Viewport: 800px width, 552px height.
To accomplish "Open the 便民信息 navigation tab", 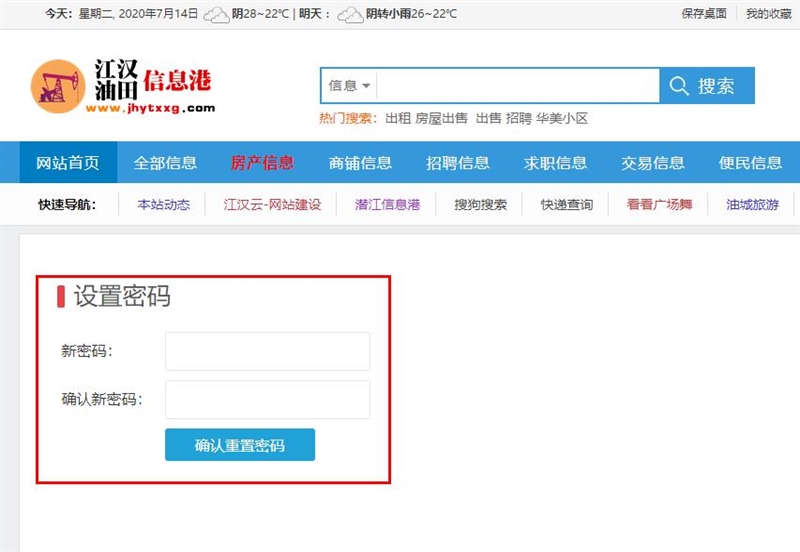I will (x=750, y=163).
